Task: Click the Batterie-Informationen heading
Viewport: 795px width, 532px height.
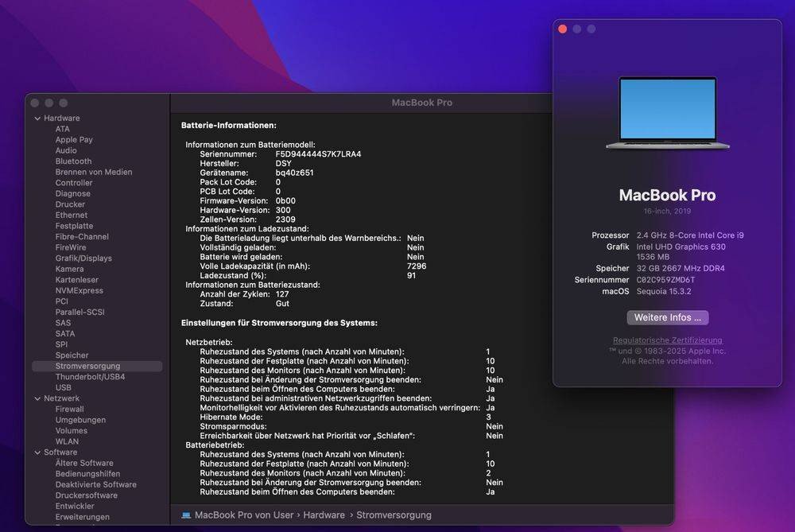Action: pyautogui.click(x=229, y=126)
